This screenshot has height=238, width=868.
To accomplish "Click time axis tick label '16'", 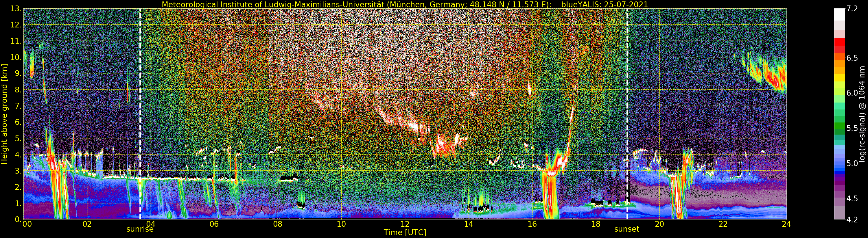I will pyautogui.click(x=532, y=224).
